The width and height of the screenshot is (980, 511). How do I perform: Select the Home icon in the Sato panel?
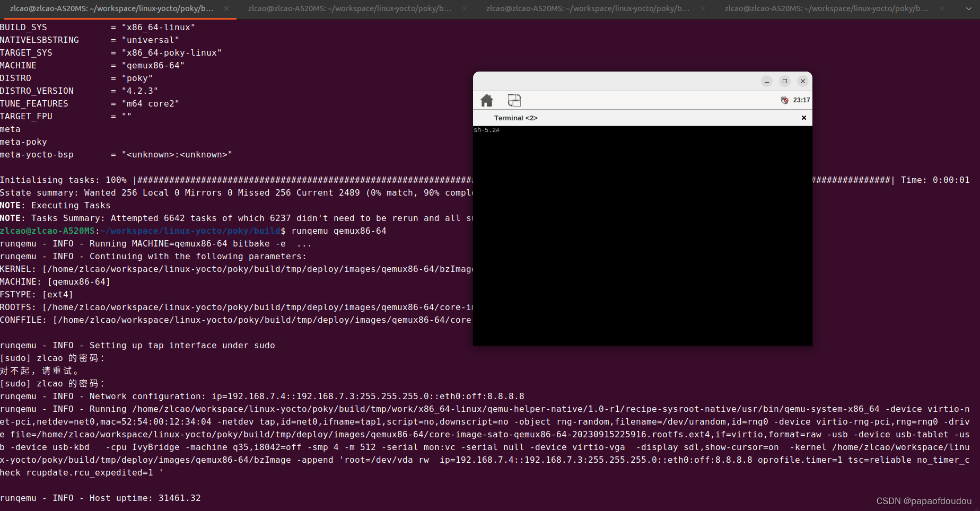(487, 100)
